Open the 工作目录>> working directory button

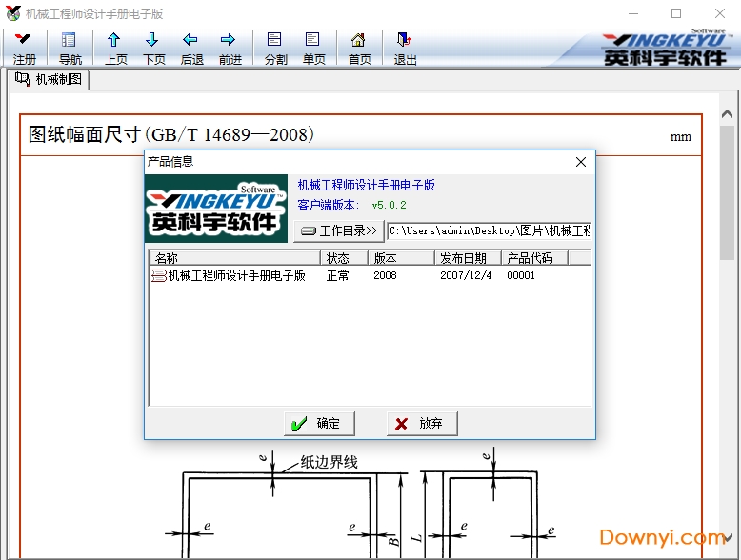pyautogui.click(x=338, y=230)
